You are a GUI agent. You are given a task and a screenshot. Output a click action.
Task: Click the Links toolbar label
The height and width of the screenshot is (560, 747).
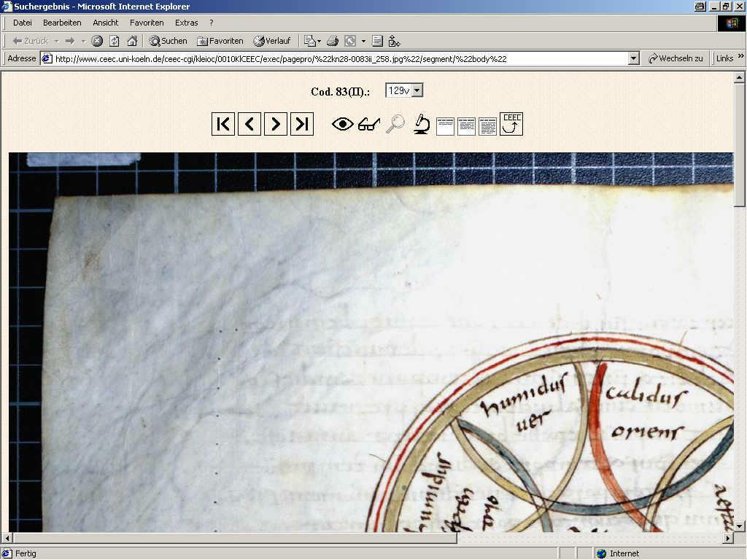pyautogui.click(x=724, y=58)
